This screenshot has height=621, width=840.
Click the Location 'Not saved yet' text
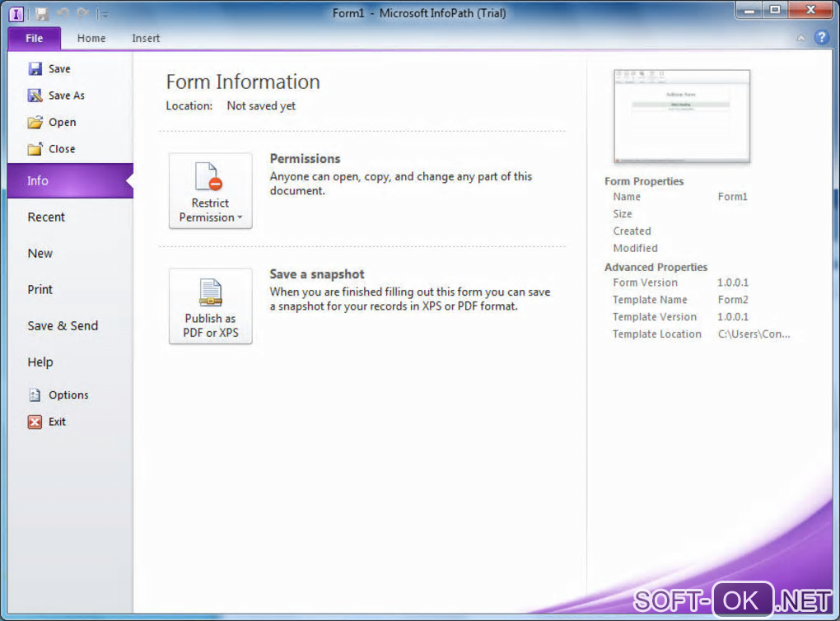pos(261,106)
